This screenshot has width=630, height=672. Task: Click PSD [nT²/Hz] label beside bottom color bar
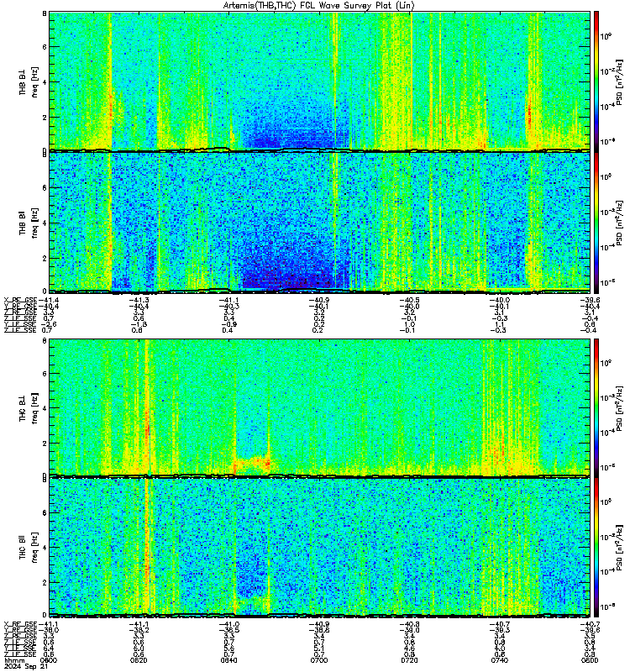click(x=619, y=548)
